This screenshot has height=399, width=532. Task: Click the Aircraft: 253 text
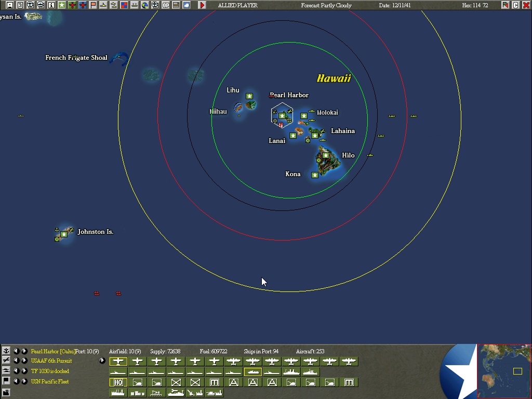pos(310,351)
